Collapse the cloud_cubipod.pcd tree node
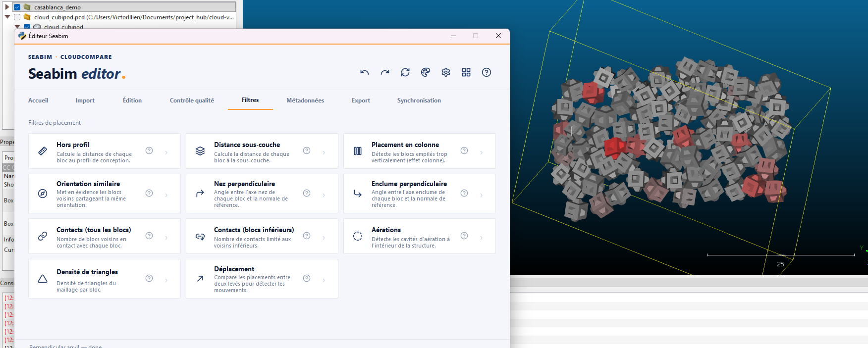Viewport: 868px width, 348px height. click(7, 17)
